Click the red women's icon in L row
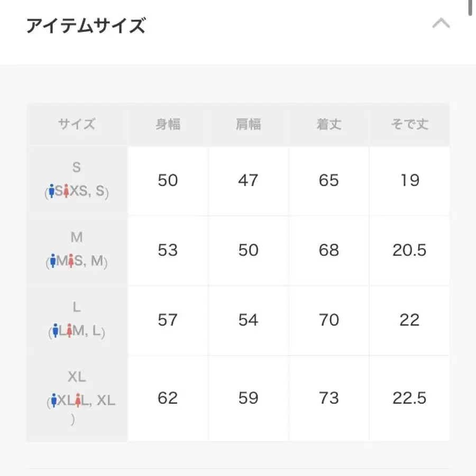This screenshot has height=476, width=476. tap(68, 332)
